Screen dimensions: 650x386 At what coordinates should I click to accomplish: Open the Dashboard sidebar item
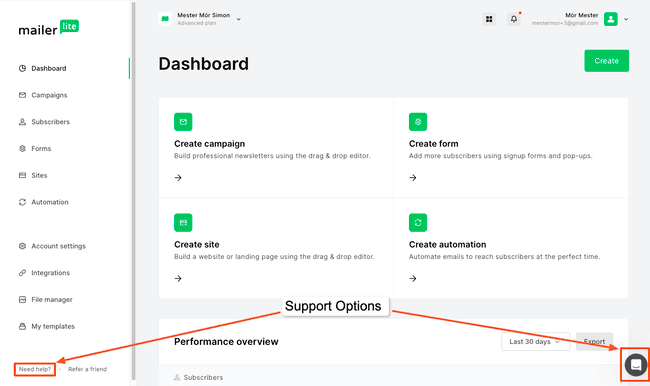(x=49, y=68)
